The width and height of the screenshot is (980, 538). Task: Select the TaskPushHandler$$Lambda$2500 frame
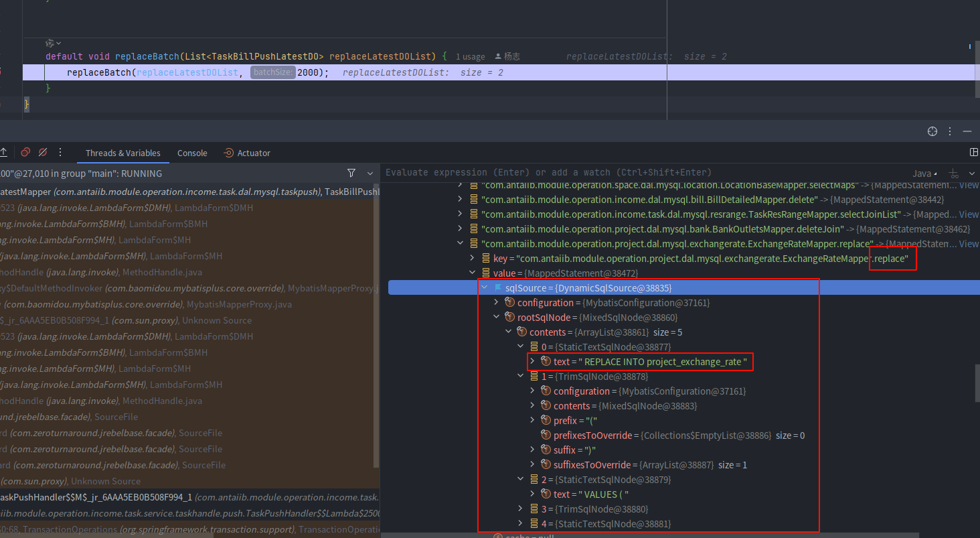coord(189,513)
